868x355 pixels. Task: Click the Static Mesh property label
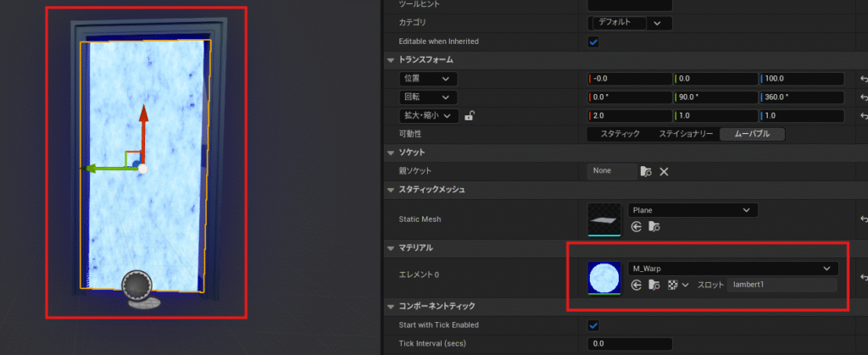coord(420,219)
